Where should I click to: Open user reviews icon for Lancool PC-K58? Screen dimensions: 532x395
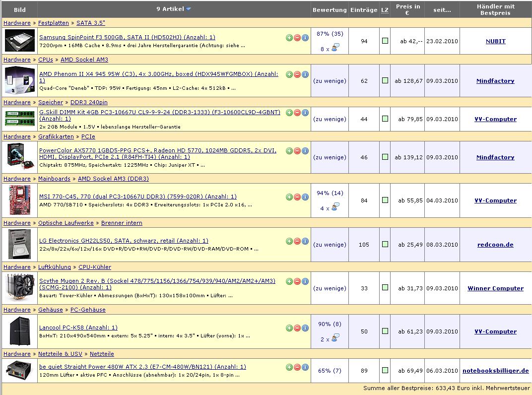[x=335, y=338]
